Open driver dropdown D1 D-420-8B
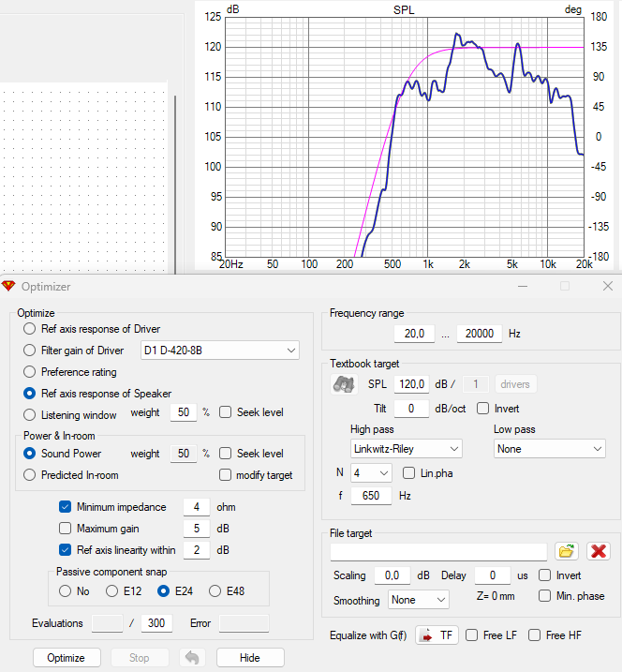Image resolution: width=622 pixels, height=672 pixels. pos(220,351)
